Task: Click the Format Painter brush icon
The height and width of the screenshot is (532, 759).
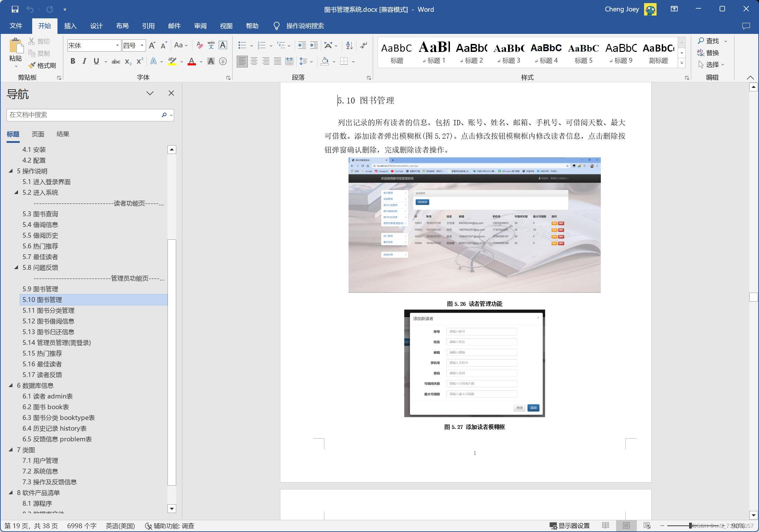Action: click(x=32, y=65)
